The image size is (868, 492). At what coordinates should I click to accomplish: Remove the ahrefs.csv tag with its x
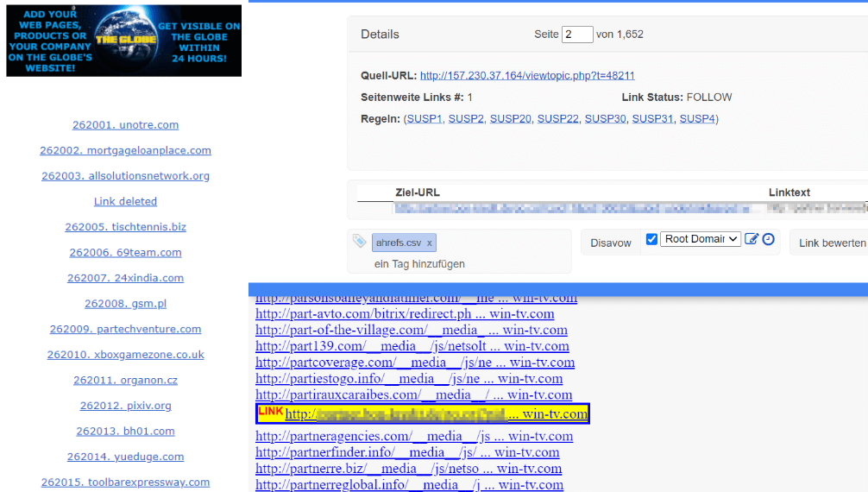pyautogui.click(x=429, y=243)
